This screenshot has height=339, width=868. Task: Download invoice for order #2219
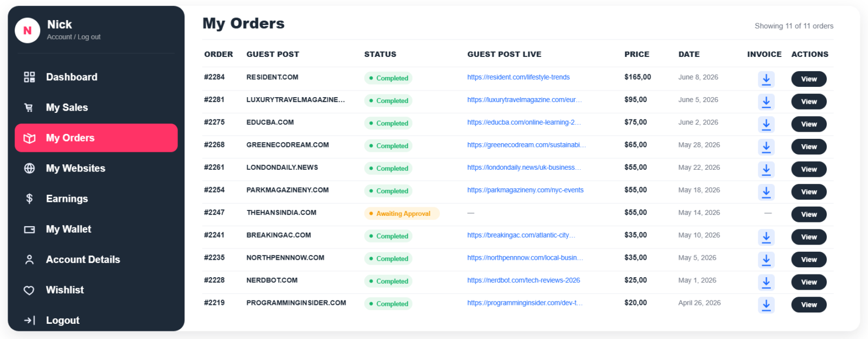coord(766,305)
